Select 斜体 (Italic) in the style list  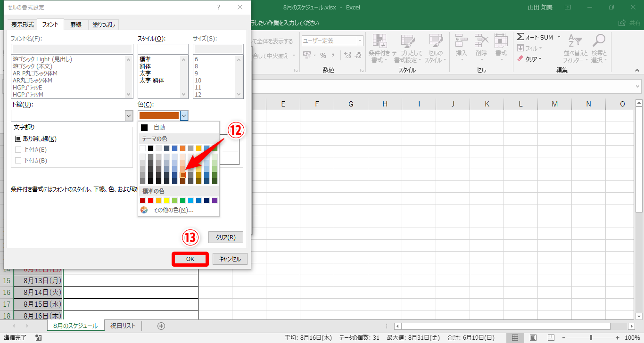(x=145, y=66)
